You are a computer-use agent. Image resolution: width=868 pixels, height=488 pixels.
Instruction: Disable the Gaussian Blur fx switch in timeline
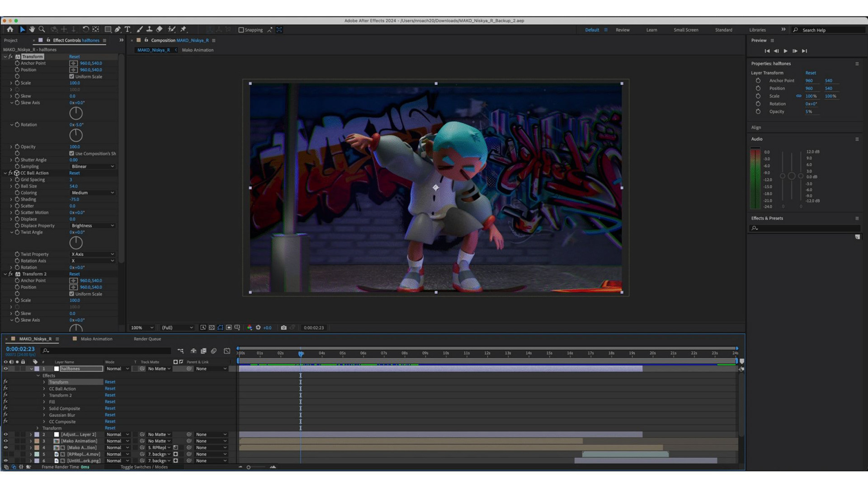5,415
